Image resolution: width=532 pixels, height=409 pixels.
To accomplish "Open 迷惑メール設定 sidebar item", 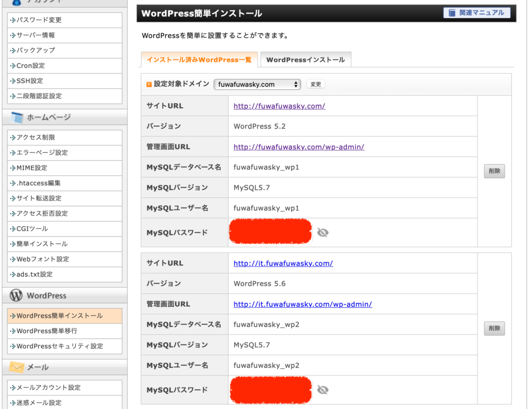I will 64,403.
